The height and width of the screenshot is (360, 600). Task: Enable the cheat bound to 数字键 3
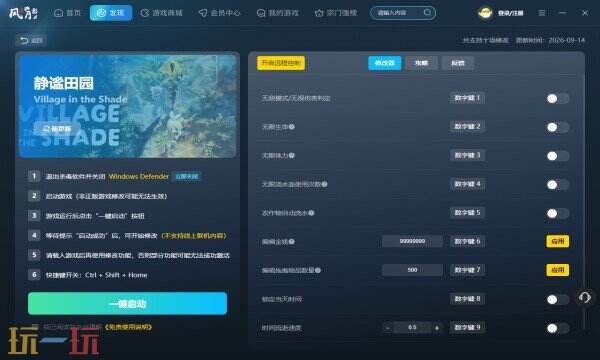(x=558, y=156)
